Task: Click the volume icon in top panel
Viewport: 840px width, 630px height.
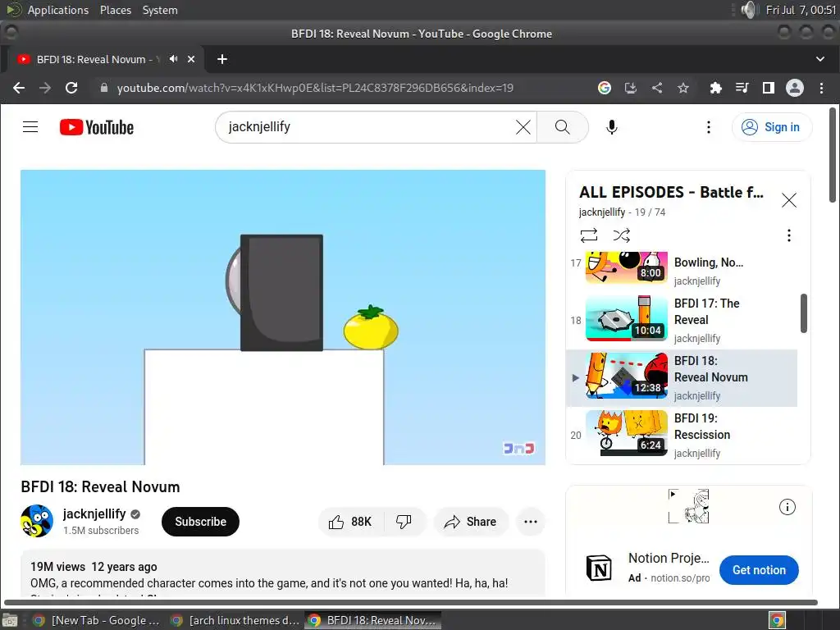Action: 749,10
